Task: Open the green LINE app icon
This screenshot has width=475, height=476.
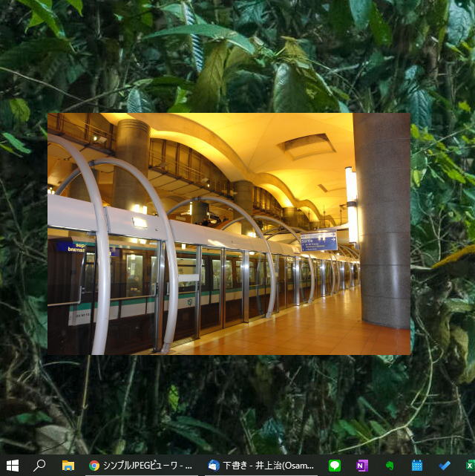Action: point(335,466)
